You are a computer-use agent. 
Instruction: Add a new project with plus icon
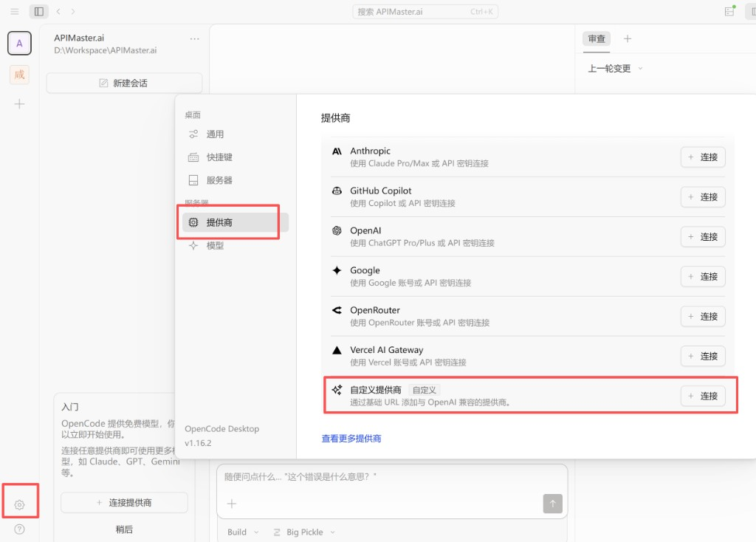[x=19, y=104]
